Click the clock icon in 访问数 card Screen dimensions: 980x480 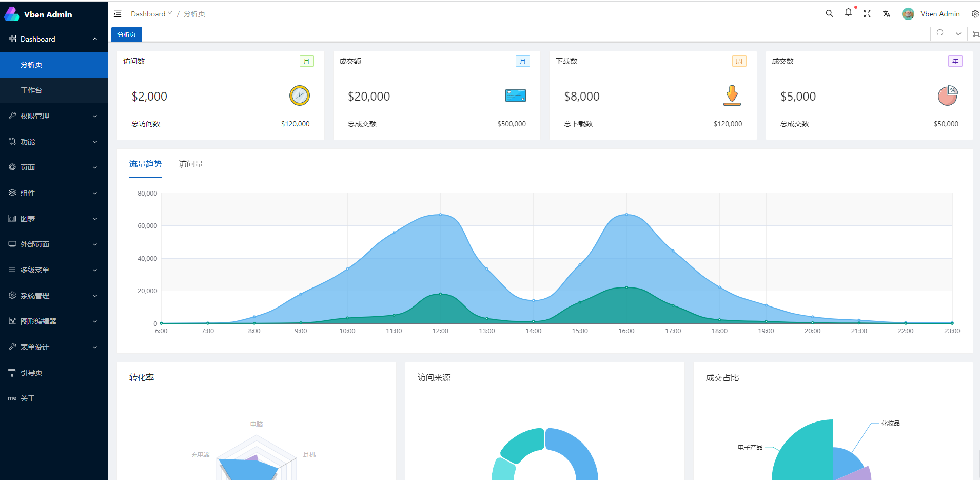point(300,95)
